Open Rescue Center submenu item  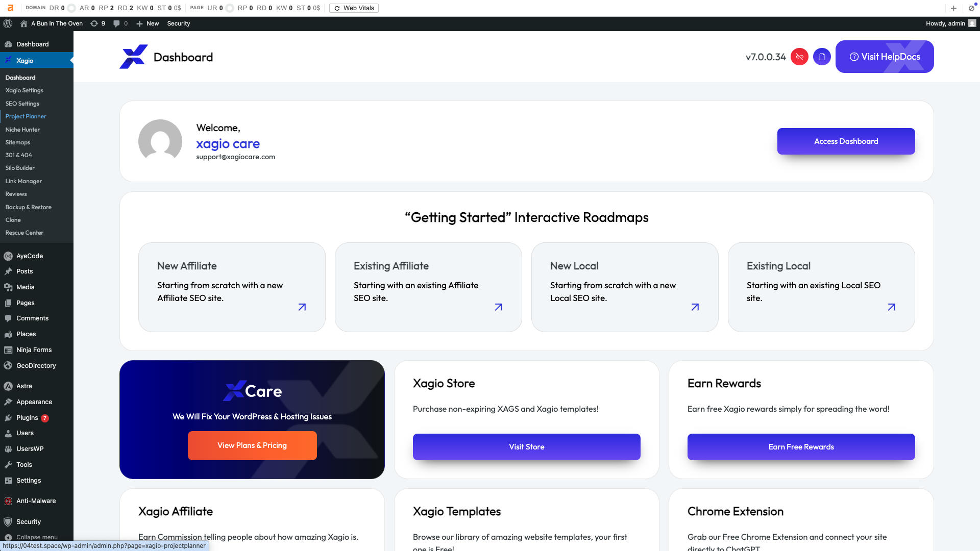pos(24,233)
